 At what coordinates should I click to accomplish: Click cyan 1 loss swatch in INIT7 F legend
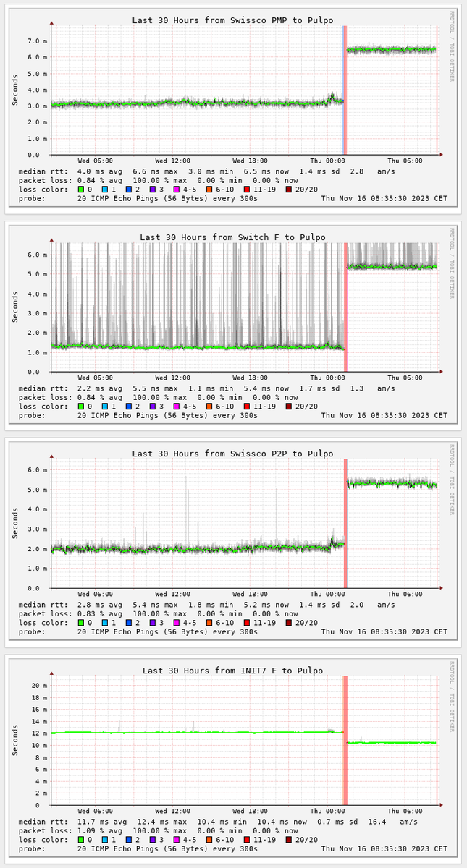[105, 840]
